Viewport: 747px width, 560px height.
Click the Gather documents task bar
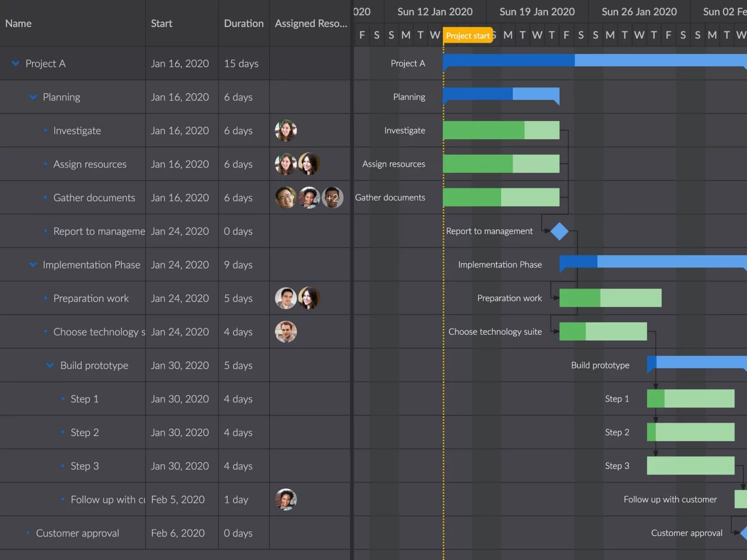501,198
